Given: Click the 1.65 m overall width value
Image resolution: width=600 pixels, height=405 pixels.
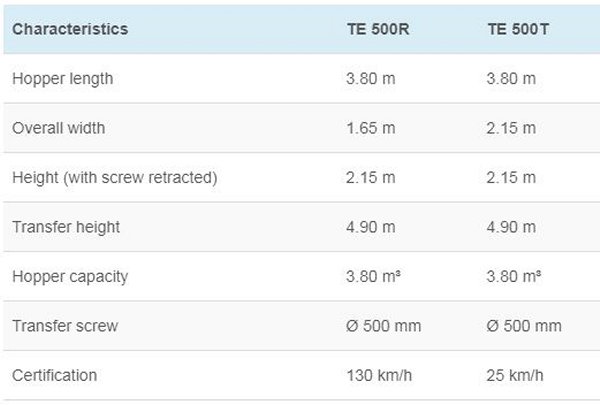Looking at the screenshot, I should tap(370, 128).
